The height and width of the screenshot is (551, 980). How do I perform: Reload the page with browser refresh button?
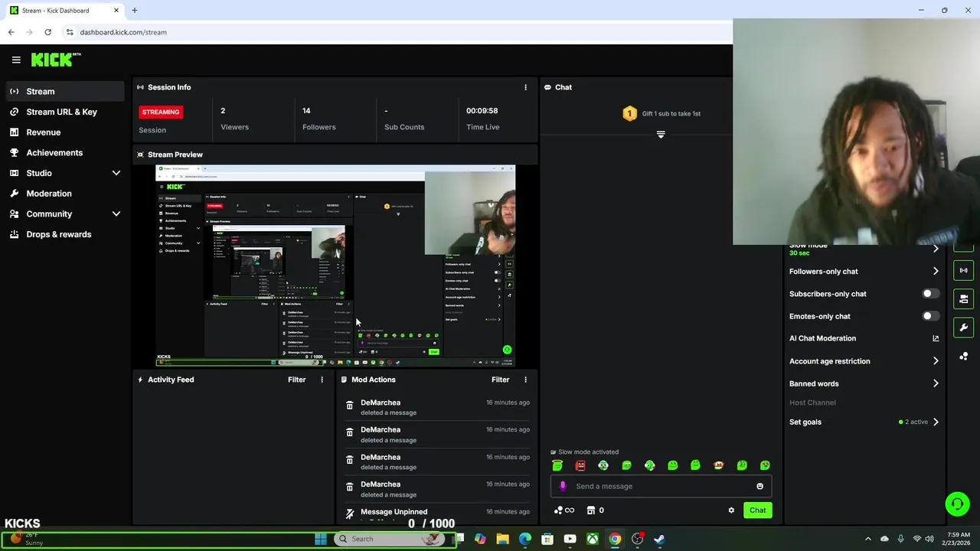click(47, 32)
